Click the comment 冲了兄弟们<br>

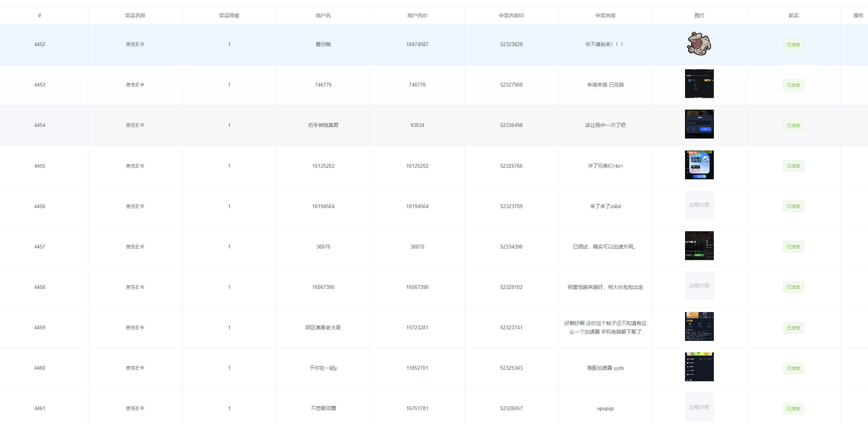point(605,166)
